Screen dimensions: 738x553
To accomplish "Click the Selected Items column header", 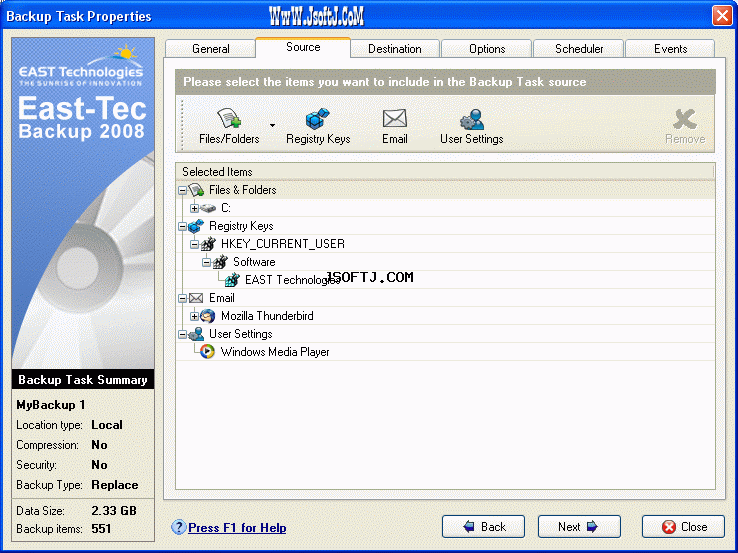I will [x=445, y=172].
